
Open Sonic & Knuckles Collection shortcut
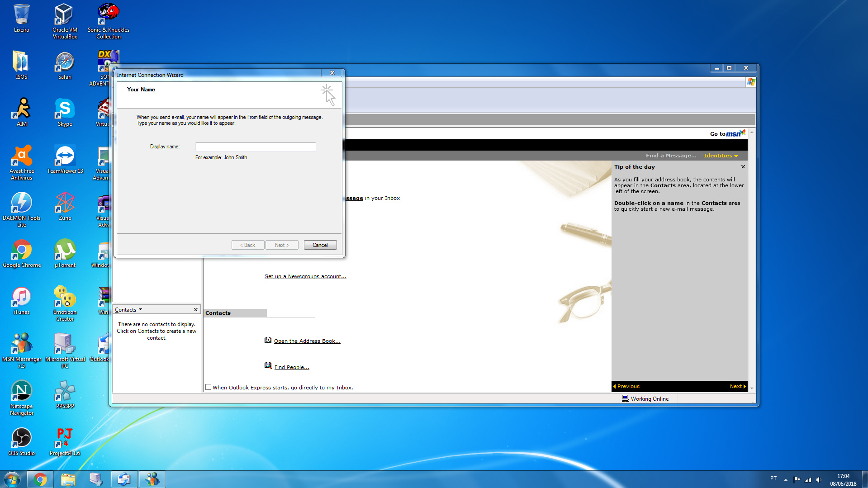tap(108, 21)
